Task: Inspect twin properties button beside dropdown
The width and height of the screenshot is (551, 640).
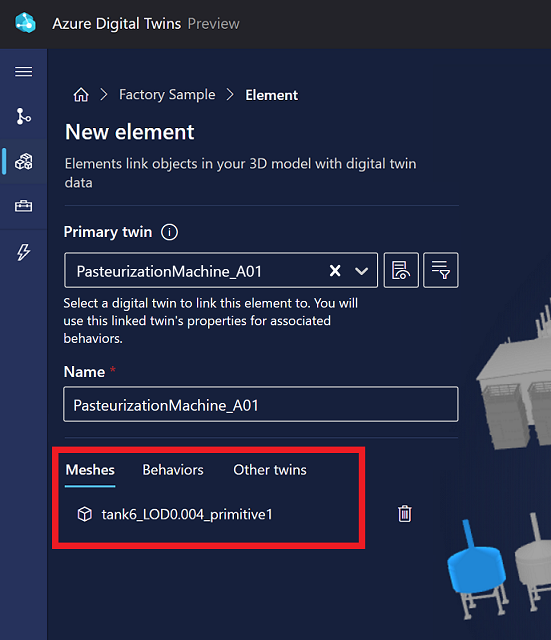Action: pyautogui.click(x=401, y=270)
